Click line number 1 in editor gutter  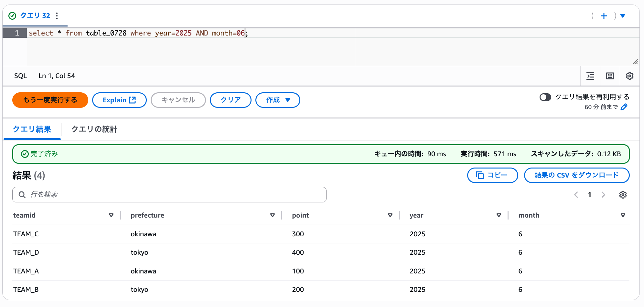17,33
